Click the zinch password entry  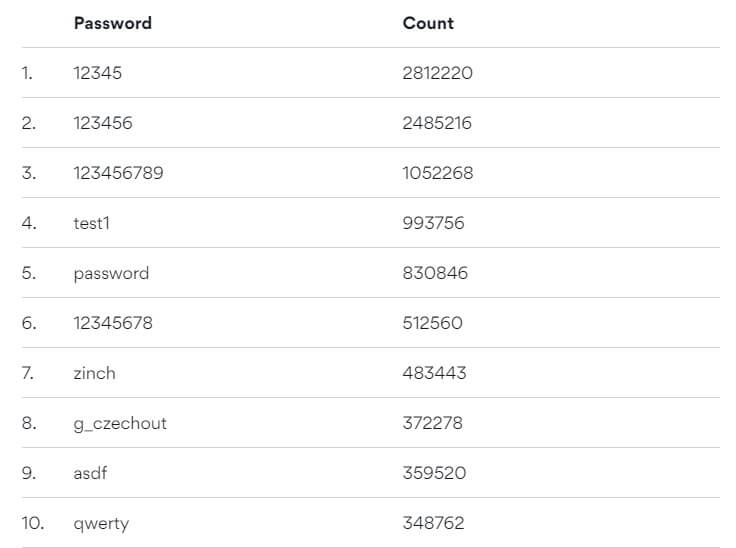pyautogui.click(x=94, y=373)
